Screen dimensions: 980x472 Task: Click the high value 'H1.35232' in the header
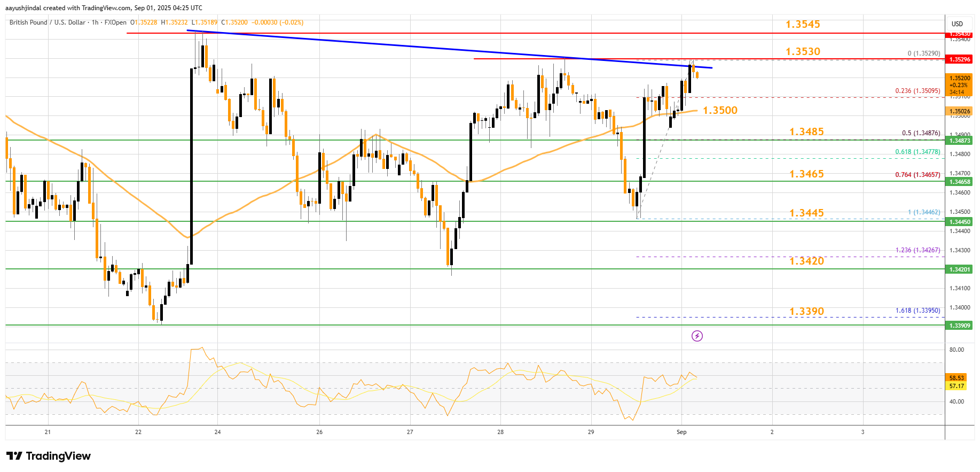tap(175, 22)
